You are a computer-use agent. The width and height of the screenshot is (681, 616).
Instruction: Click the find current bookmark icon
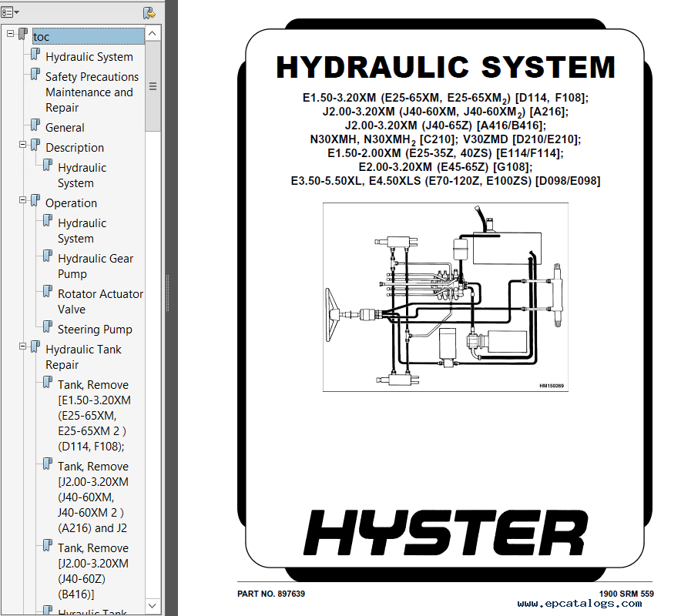pyautogui.click(x=149, y=13)
